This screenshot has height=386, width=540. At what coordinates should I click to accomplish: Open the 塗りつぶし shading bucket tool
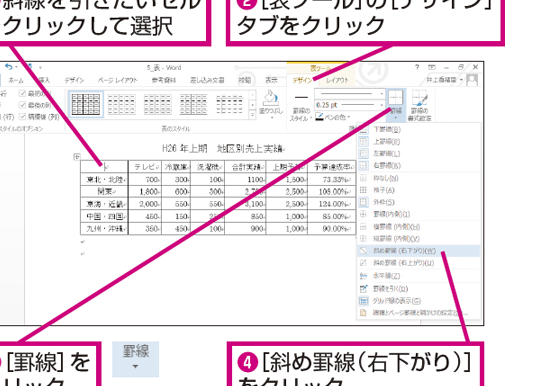(271, 105)
